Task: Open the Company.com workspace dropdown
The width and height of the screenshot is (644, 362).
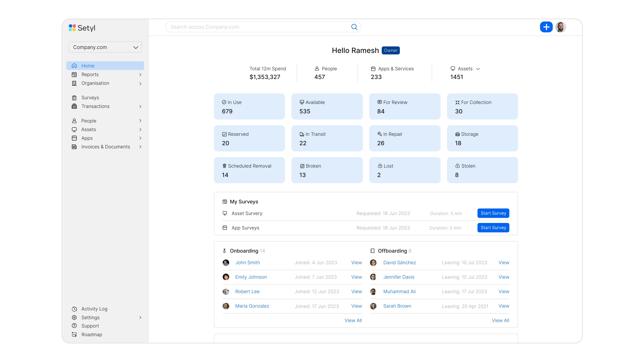Action: pos(105,47)
